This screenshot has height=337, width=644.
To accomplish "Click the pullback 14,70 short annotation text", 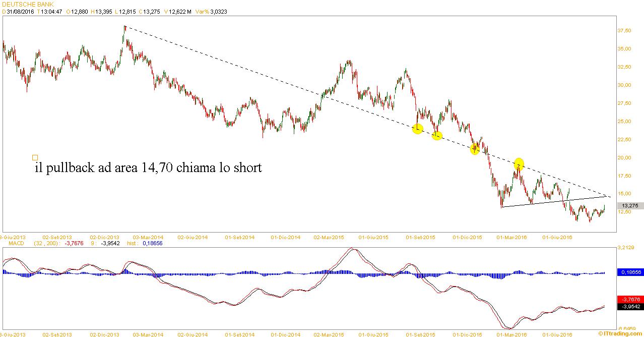I will [148, 167].
